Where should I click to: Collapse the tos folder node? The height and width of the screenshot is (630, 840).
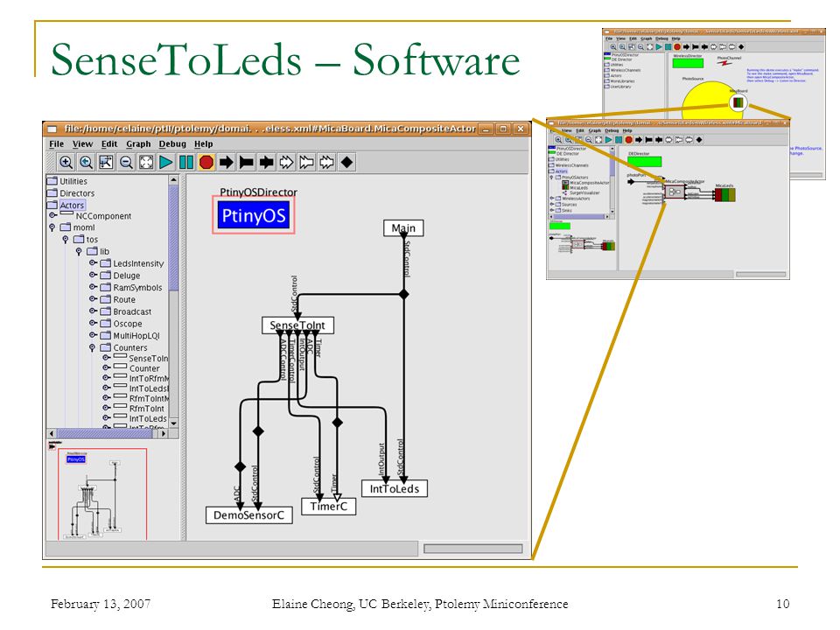pyautogui.click(x=66, y=240)
